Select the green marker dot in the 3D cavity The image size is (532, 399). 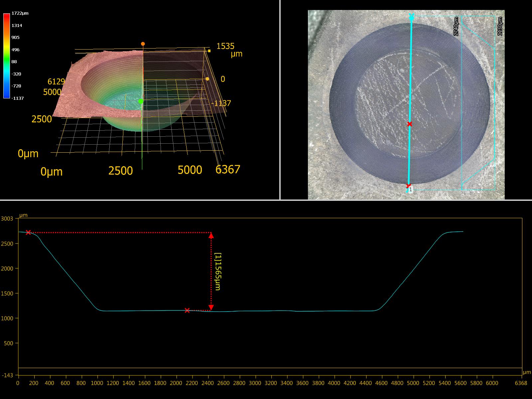click(141, 101)
